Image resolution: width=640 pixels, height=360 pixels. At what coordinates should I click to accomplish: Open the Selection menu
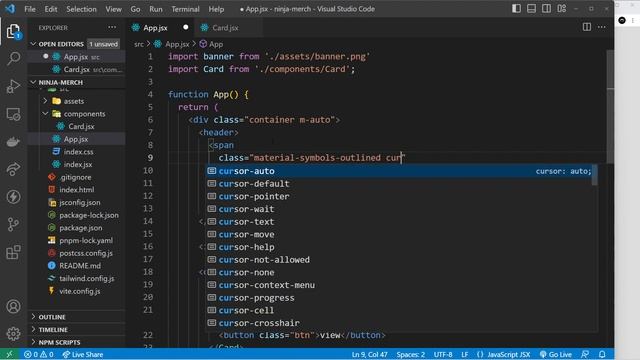81,9
